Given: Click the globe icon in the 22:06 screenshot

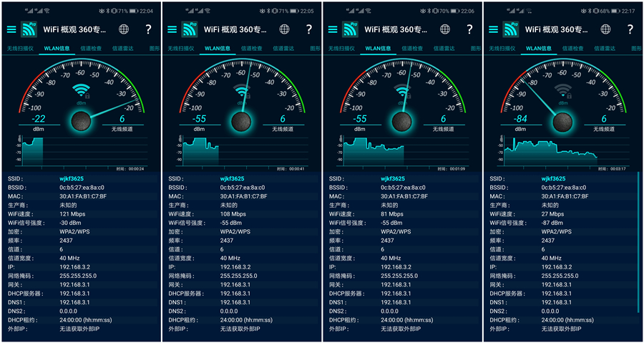Looking at the screenshot, I should [445, 29].
